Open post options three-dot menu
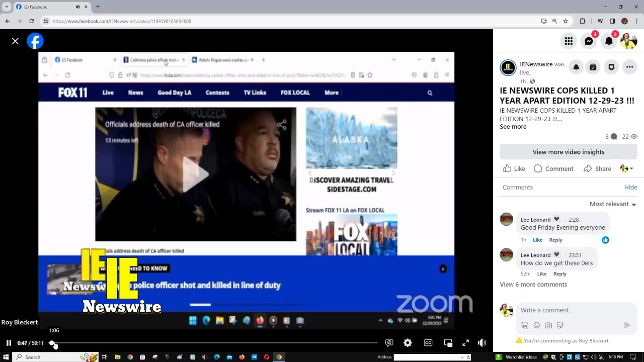Viewport: 644px width, 362px height. pyautogui.click(x=629, y=67)
